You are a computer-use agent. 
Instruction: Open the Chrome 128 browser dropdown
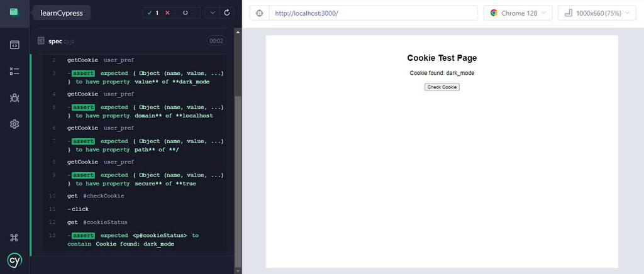tap(518, 13)
